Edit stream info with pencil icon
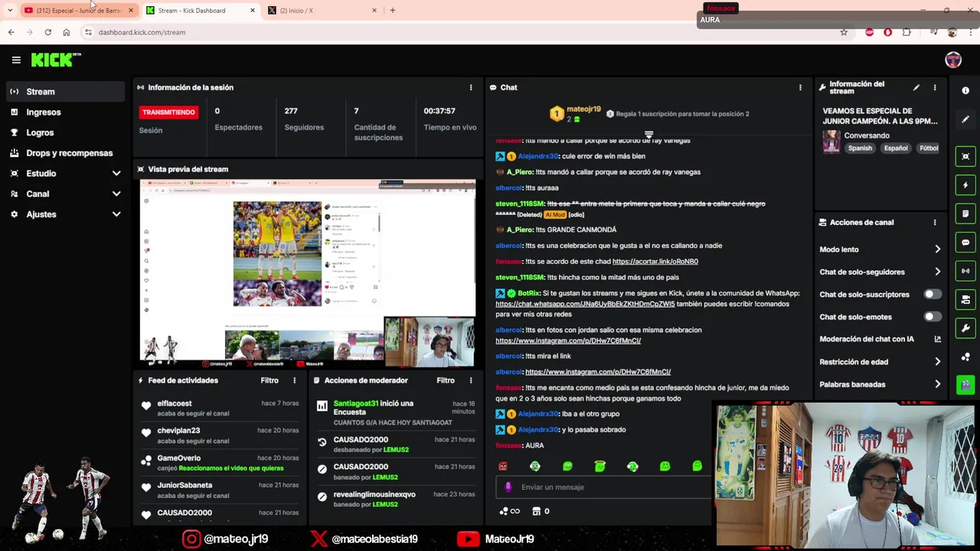The image size is (980, 551). (916, 88)
